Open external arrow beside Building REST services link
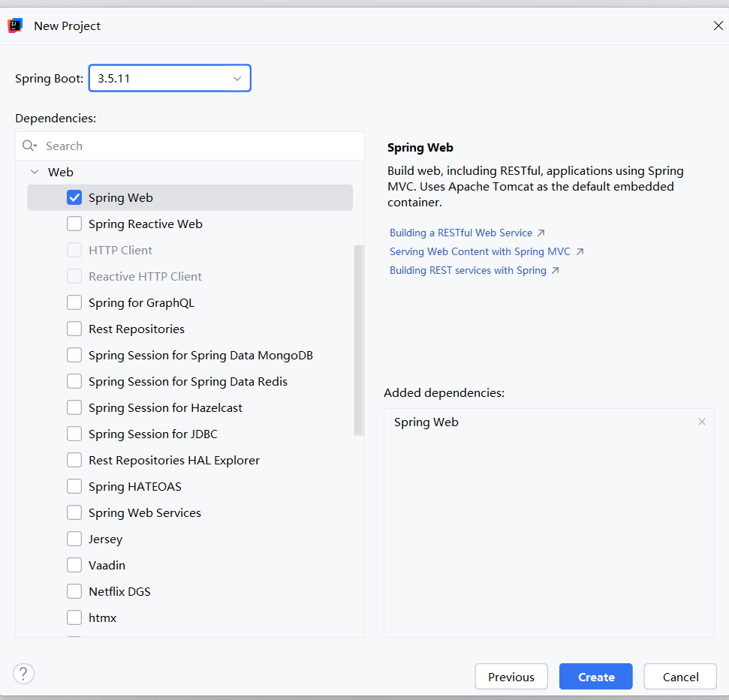 (x=555, y=270)
